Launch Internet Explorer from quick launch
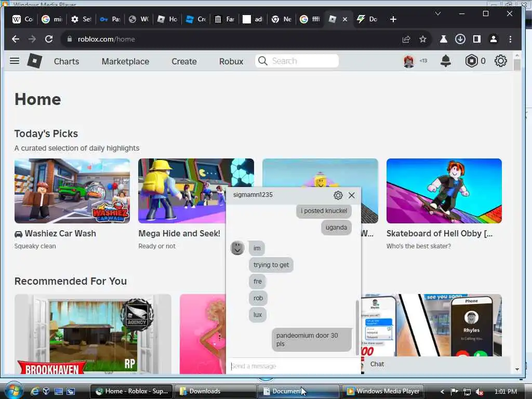 [x=34, y=391]
